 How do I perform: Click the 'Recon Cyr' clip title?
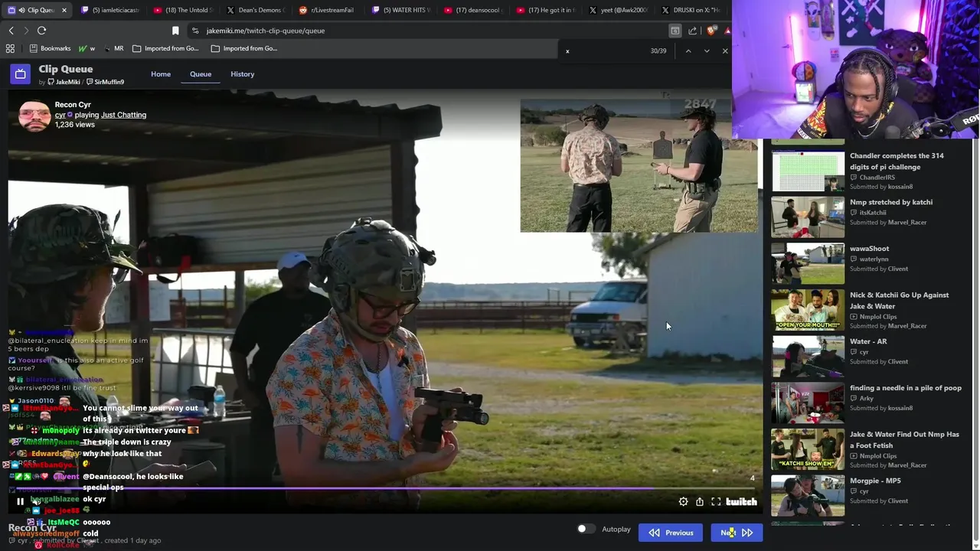tap(73, 104)
